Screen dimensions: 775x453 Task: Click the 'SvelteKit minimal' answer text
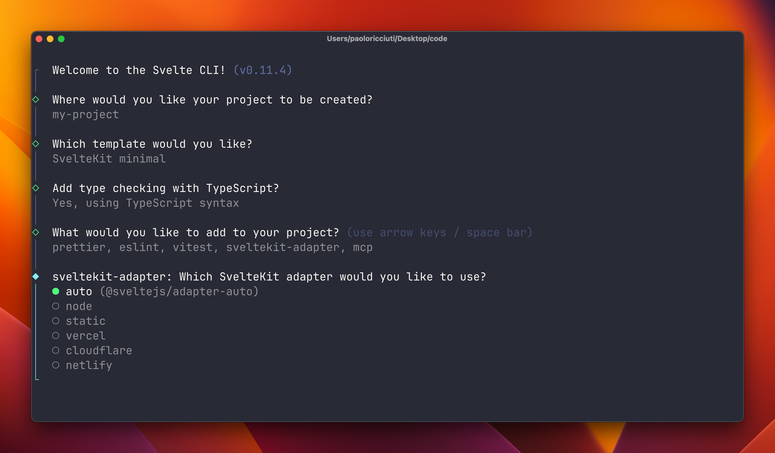[x=109, y=159]
